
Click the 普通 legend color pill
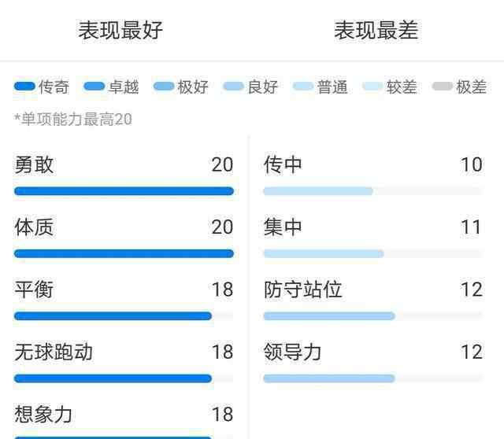pyautogui.click(x=302, y=87)
